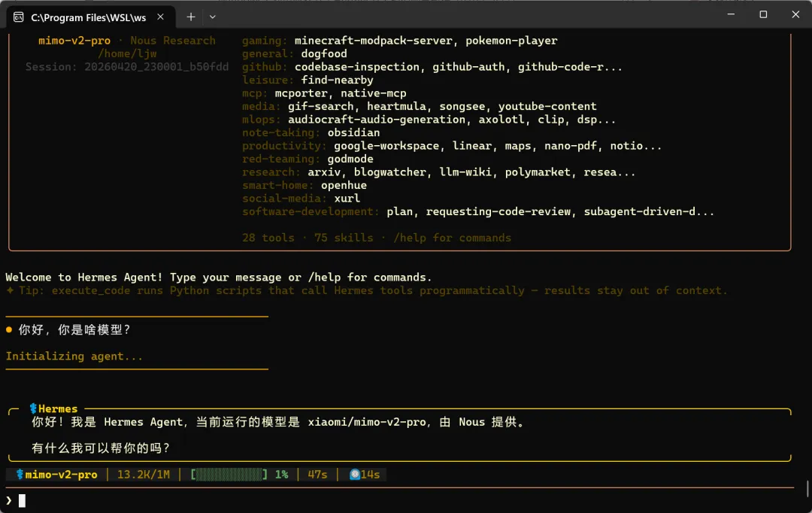Click the google-workspace skill
Image resolution: width=812 pixels, height=513 pixels.
(x=386, y=146)
